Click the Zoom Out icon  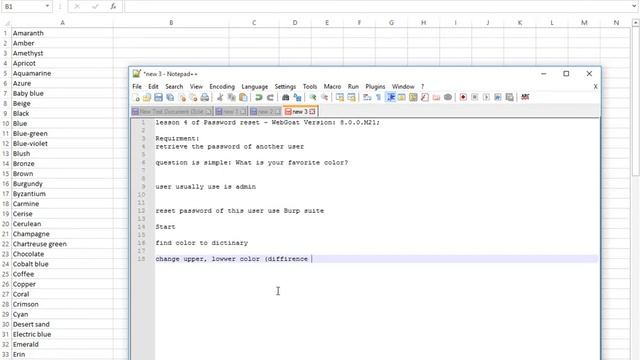324,97
